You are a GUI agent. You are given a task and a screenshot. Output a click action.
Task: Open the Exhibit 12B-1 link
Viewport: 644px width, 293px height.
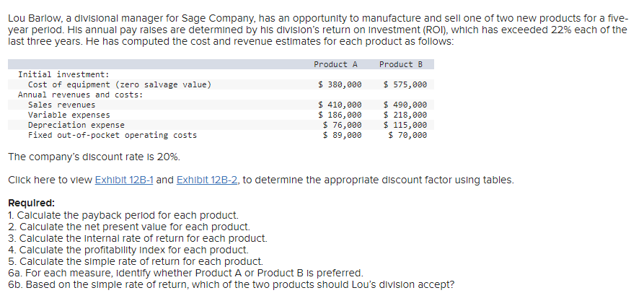pyautogui.click(x=124, y=180)
